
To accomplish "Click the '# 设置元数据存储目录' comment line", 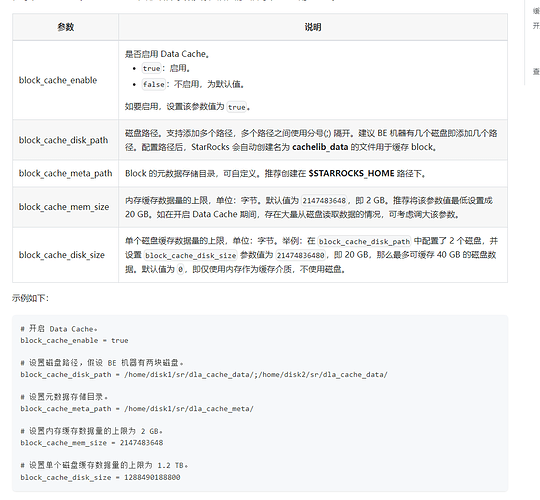I will pos(64,397).
